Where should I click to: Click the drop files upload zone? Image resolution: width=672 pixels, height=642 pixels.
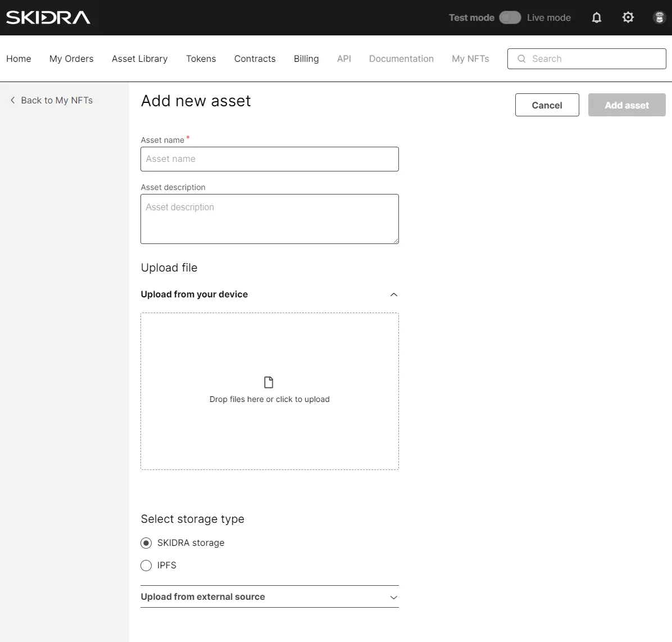point(270,391)
